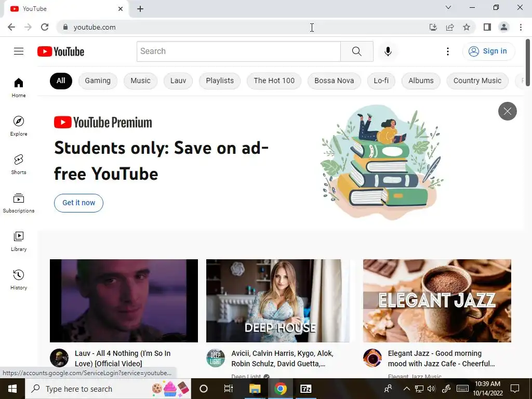
Task: Toggle the browser side panel
Action: [487, 27]
